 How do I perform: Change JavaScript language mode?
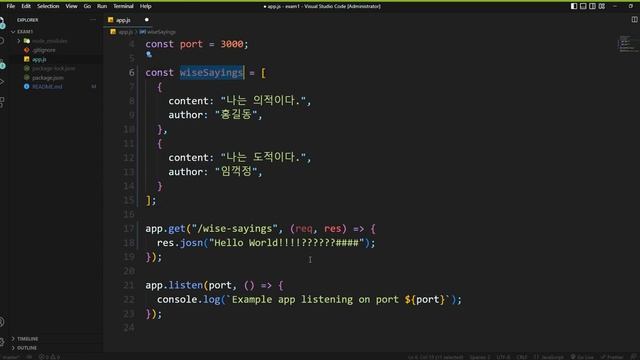click(549, 357)
